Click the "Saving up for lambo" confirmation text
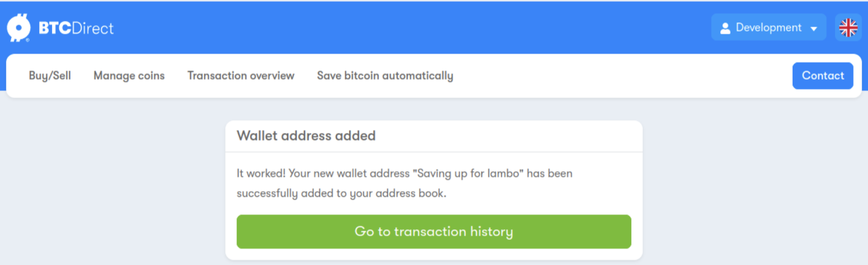Image resolution: width=868 pixels, height=265 pixels. pos(468,174)
